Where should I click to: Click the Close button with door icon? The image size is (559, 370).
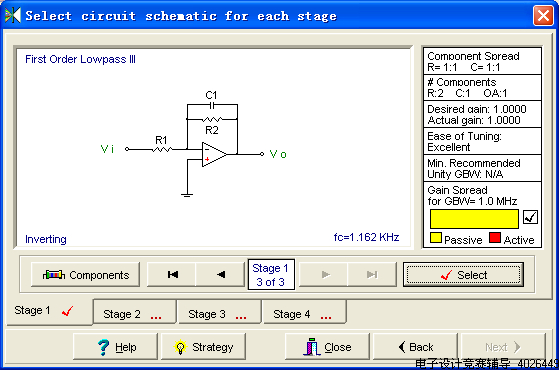pyautogui.click(x=327, y=346)
